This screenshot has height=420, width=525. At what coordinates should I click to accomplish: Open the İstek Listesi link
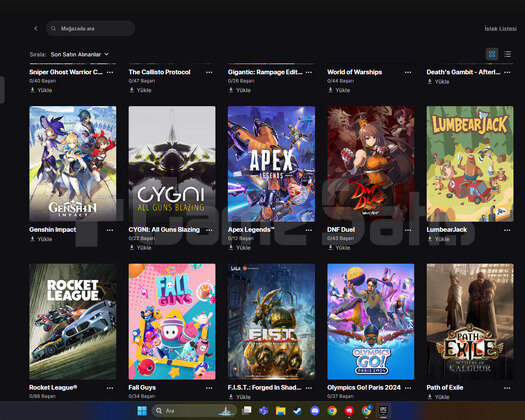(x=500, y=29)
